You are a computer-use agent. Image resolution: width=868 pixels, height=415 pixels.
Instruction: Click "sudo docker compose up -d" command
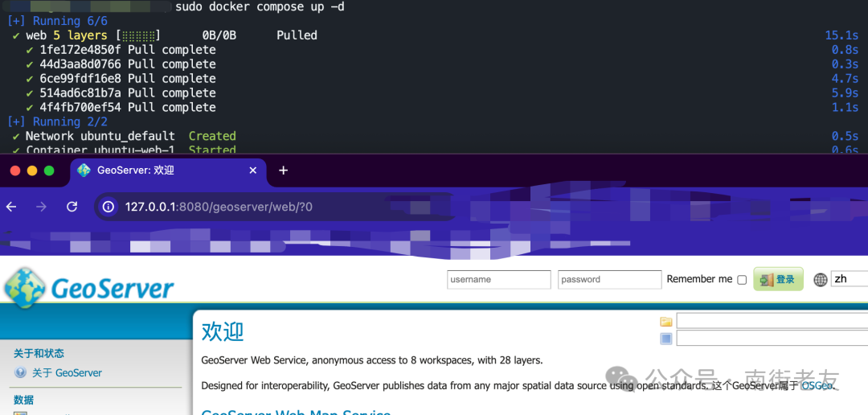click(x=260, y=8)
